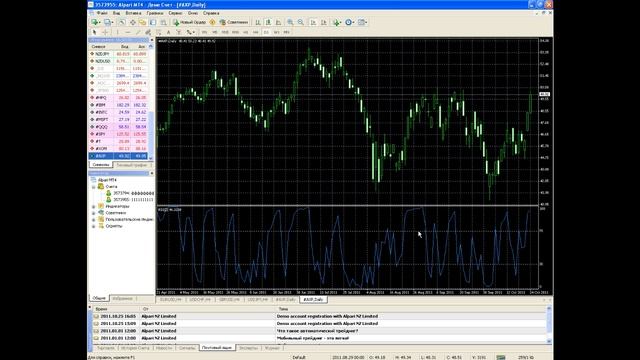Open the Templates toolbar icon
The image size is (640, 360).
(362, 22)
